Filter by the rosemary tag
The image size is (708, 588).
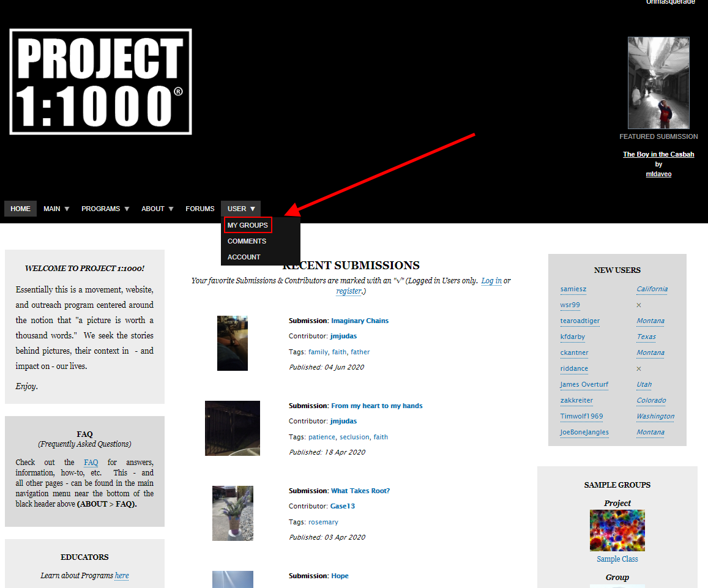coord(323,522)
